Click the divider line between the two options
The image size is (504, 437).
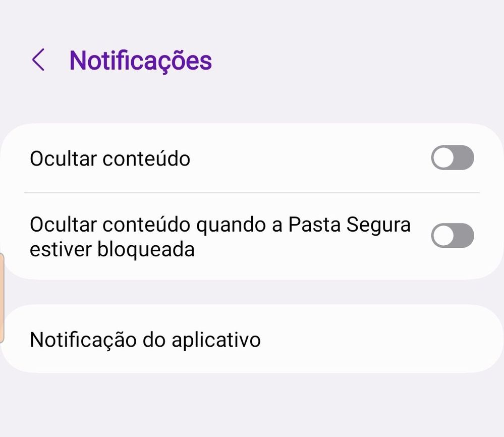pyautogui.click(x=252, y=193)
